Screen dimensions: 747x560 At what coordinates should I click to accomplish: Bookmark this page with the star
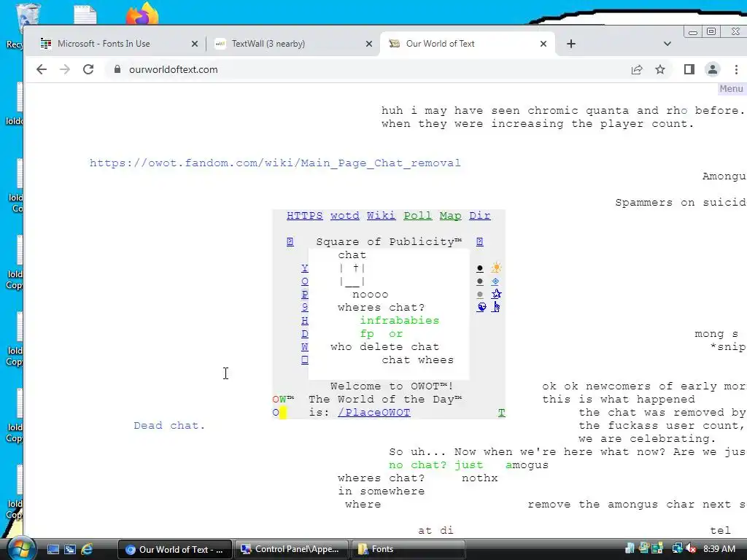point(659,69)
